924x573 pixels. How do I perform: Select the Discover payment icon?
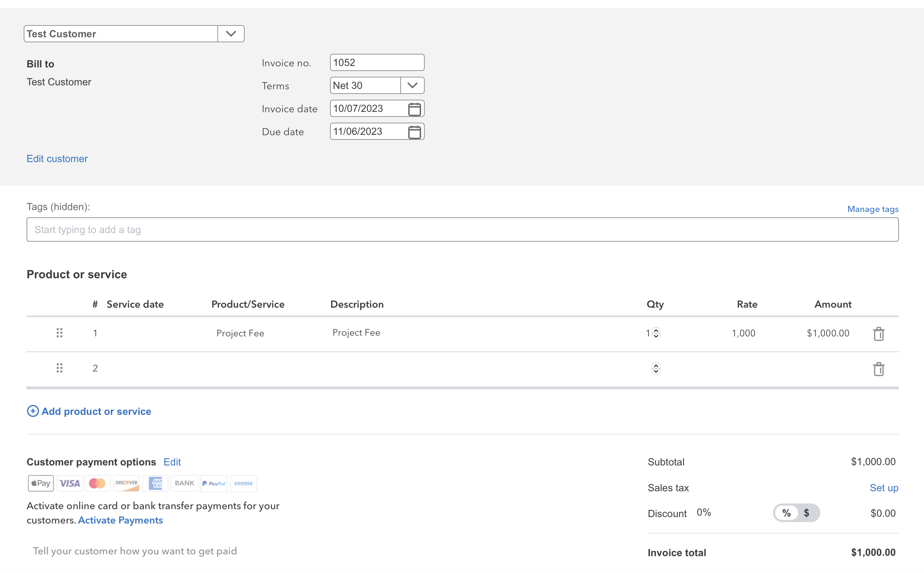126,483
